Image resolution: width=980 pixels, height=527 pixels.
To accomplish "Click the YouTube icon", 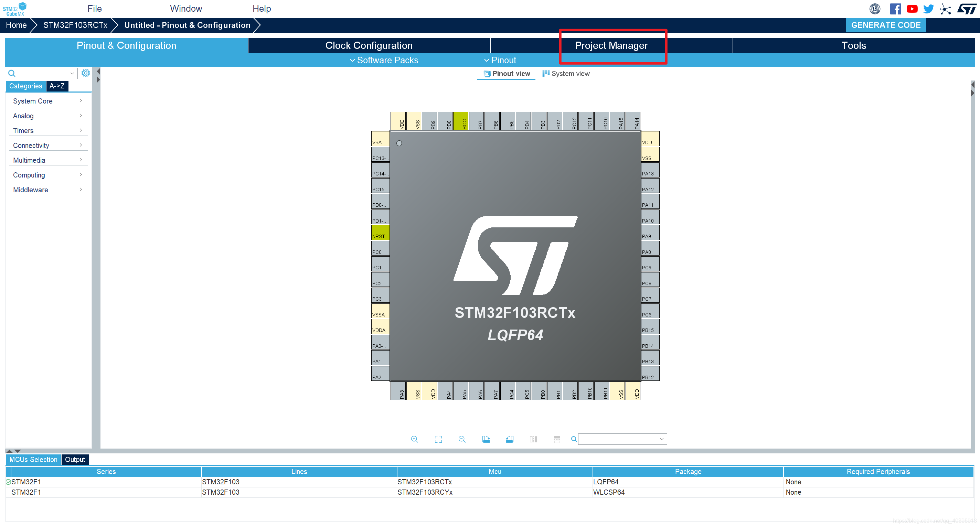I will 912,9.
